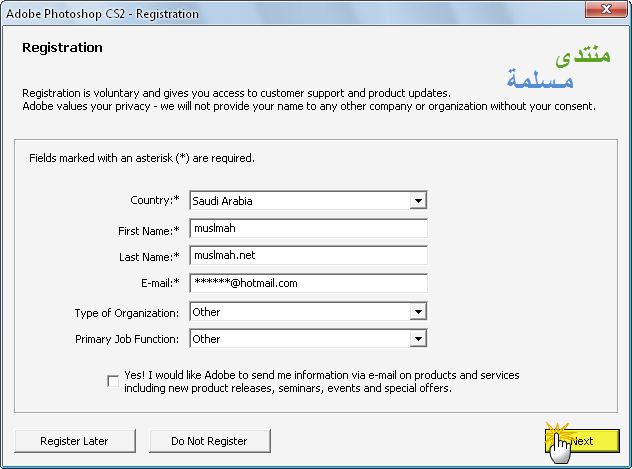Enable Adobe e-mail information checkbox

[x=113, y=381]
